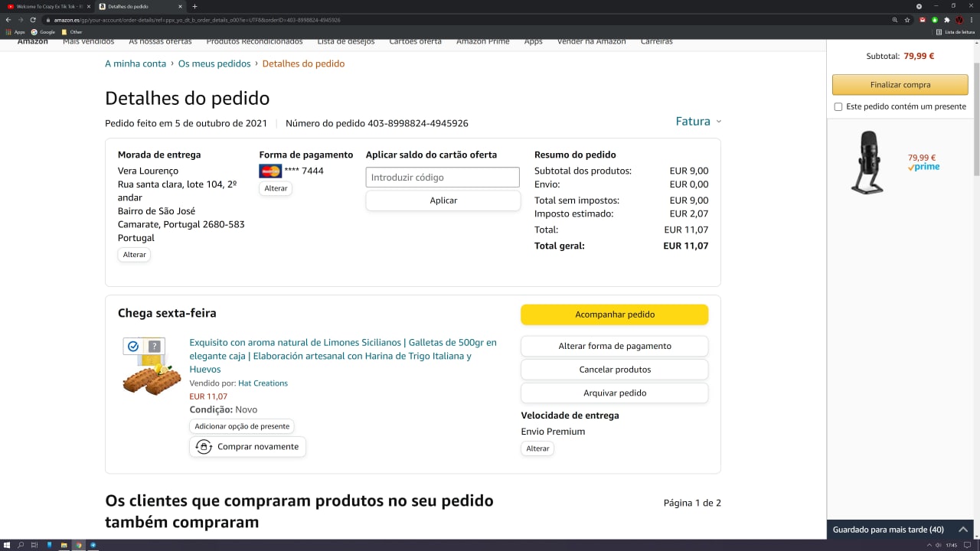The height and width of the screenshot is (551, 980).
Task: Switch to the YouTube Crazy Ex tab
Action: (47, 6)
